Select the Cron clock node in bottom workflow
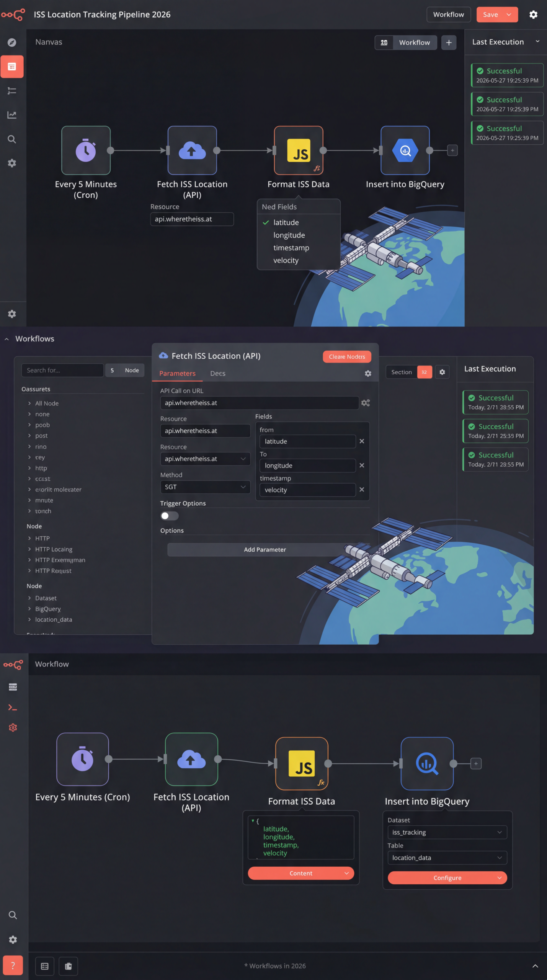This screenshot has width=547, height=980. (x=83, y=759)
